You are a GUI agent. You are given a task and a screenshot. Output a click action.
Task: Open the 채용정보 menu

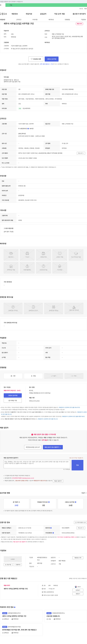pos(15,14)
